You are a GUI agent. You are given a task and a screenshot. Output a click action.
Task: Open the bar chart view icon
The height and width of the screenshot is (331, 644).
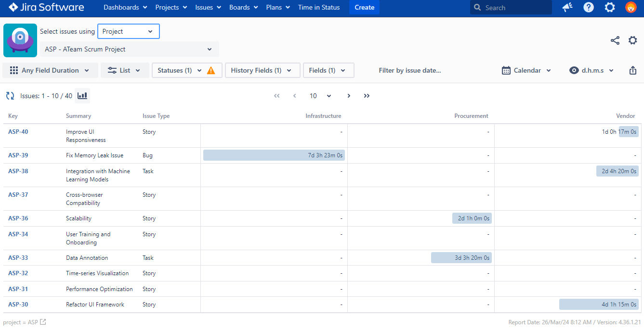[82, 96]
